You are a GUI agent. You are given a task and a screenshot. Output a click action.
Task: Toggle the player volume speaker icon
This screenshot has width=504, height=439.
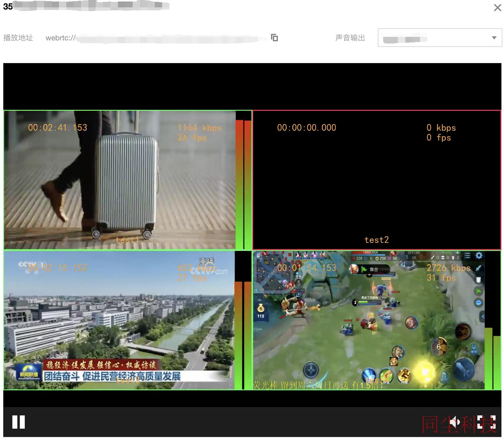(x=456, y=422)
